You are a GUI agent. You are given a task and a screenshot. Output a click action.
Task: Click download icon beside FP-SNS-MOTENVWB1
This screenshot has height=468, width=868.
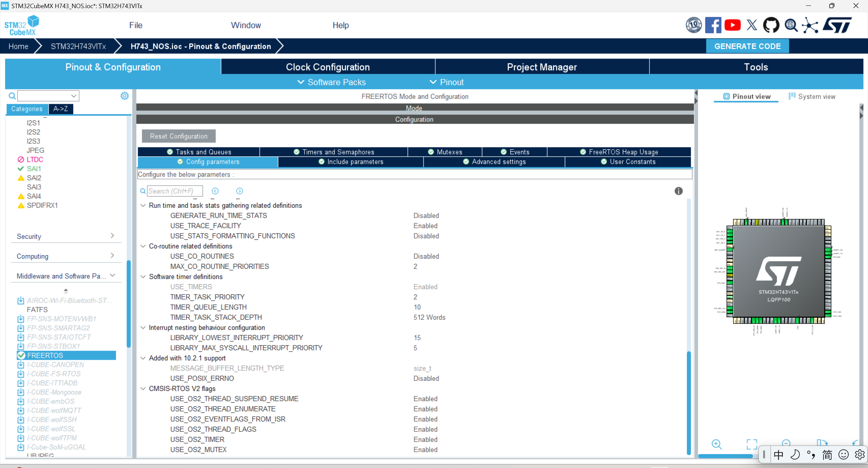(21, 319)
